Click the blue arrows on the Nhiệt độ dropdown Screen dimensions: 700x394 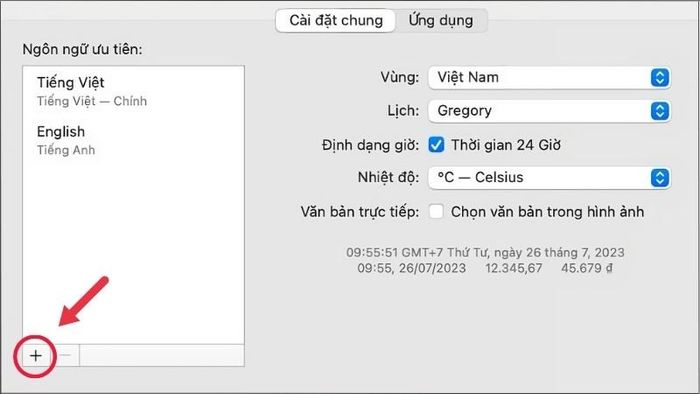pyautogui.click(x=659, y=178)
